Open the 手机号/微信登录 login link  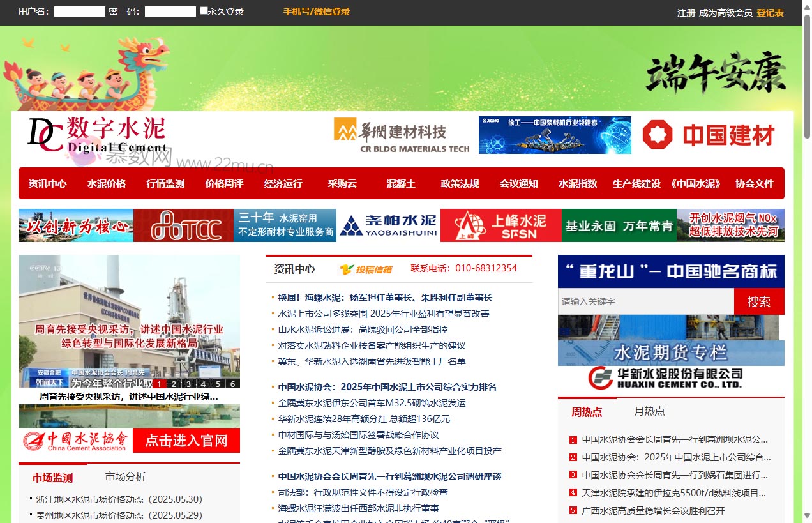pyautogui.click(x=317, y=11)
